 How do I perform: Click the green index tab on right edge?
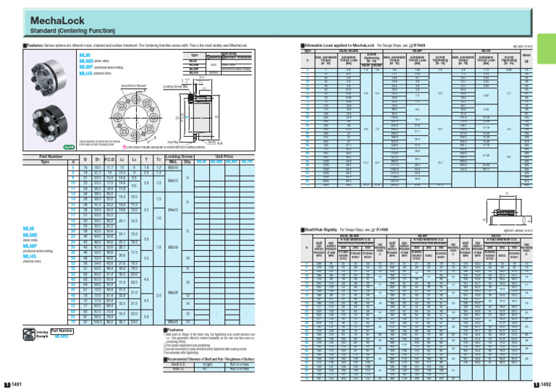click(547, 49)
